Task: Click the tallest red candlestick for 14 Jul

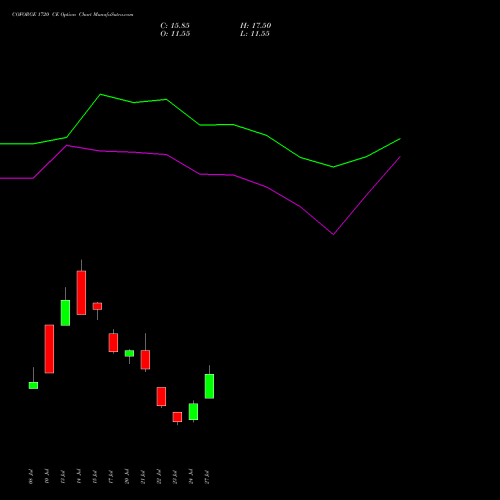Action: (81, 292)
